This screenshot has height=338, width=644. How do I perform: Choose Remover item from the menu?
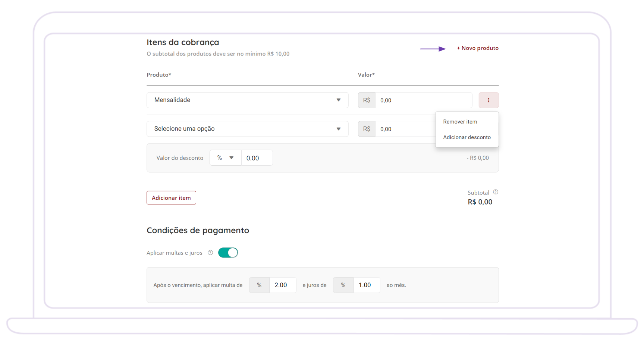point(460,122)
